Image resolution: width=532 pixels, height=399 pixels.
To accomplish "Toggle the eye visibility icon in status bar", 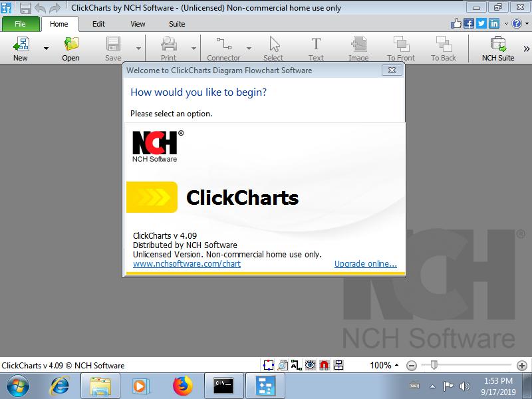I will pos(311,365).
